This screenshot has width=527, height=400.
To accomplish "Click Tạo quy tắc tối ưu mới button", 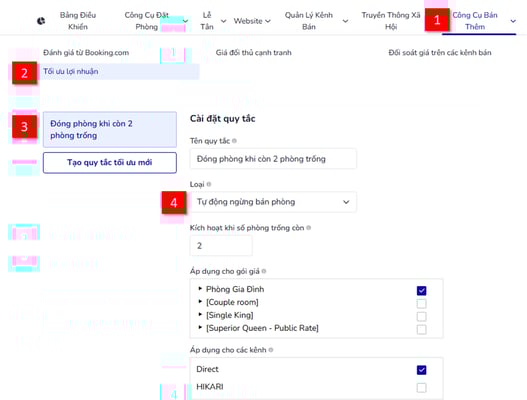I will pyautogui.click(x=110, y=163).
